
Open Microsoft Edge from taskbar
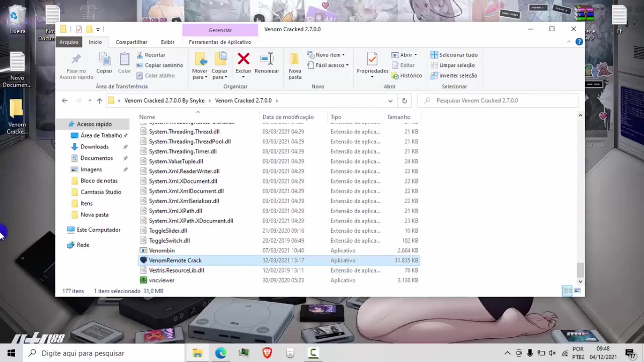[x=220, y=353]
